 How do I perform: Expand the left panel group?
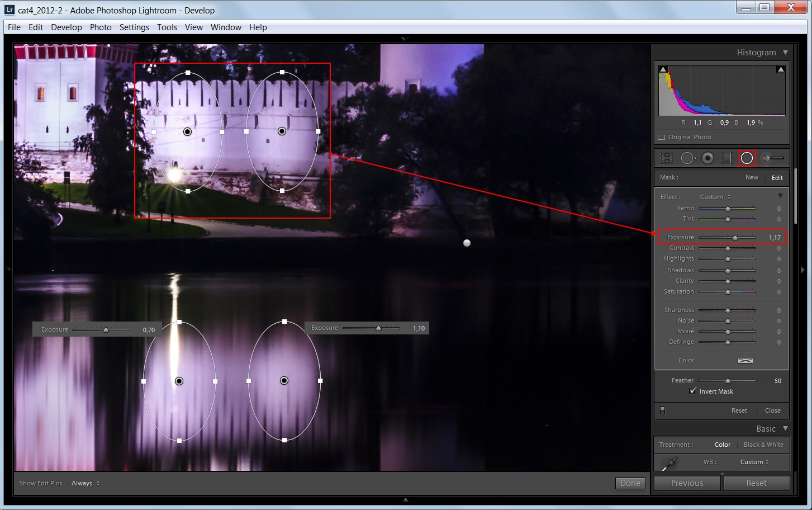[8, 270]
